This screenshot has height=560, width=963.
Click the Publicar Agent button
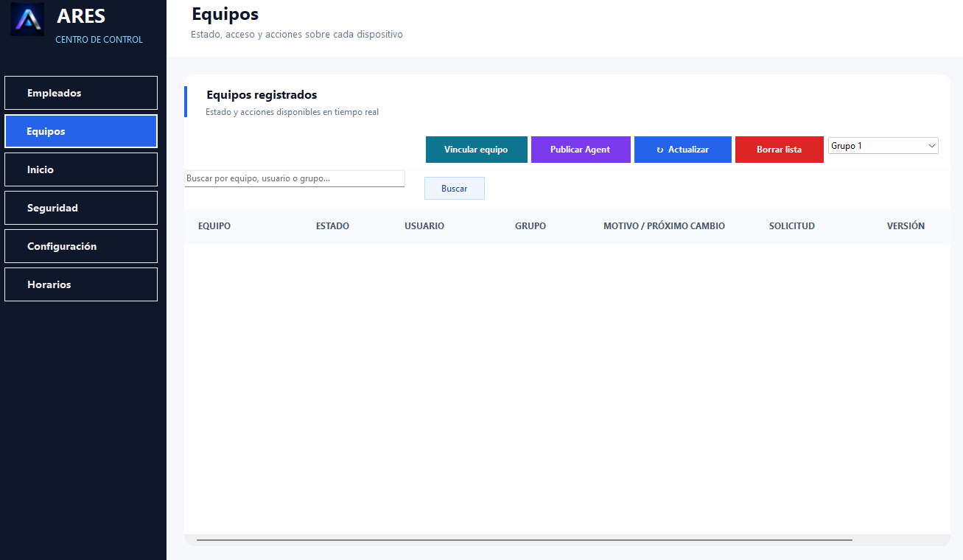581,150
